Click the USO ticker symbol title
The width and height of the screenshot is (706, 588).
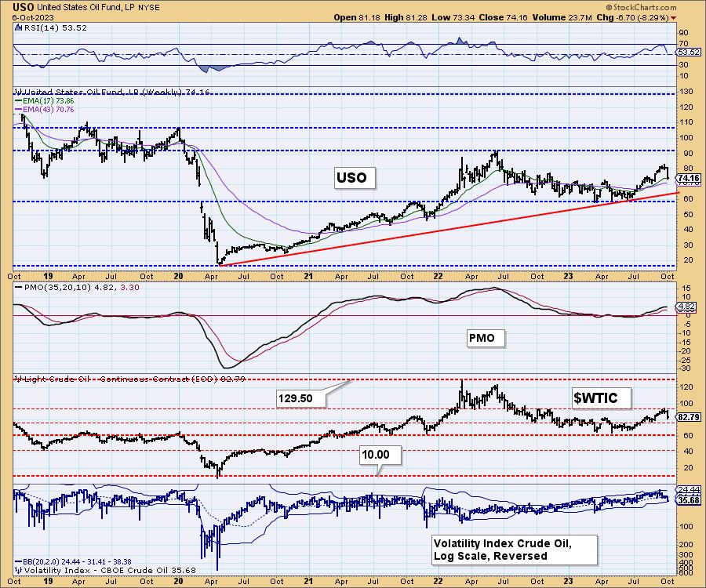(24, 7)
